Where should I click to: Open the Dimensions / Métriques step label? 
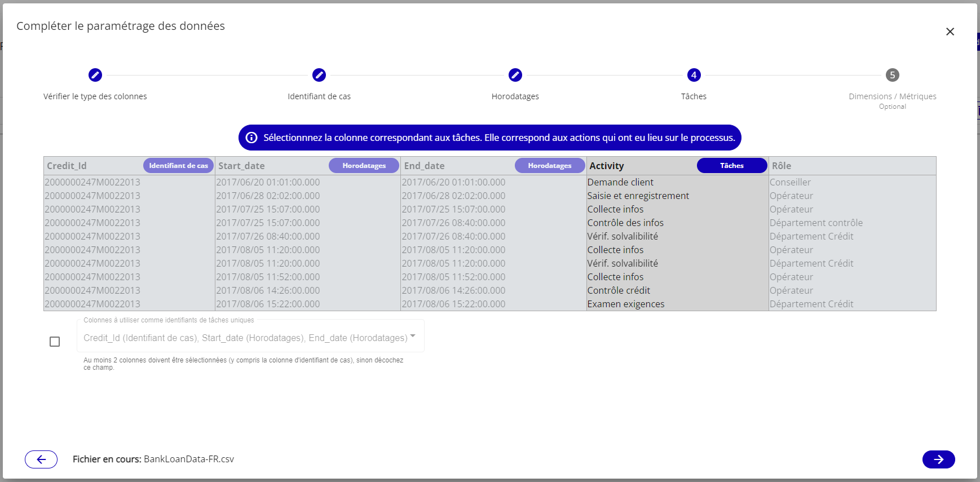pos(892,96)
